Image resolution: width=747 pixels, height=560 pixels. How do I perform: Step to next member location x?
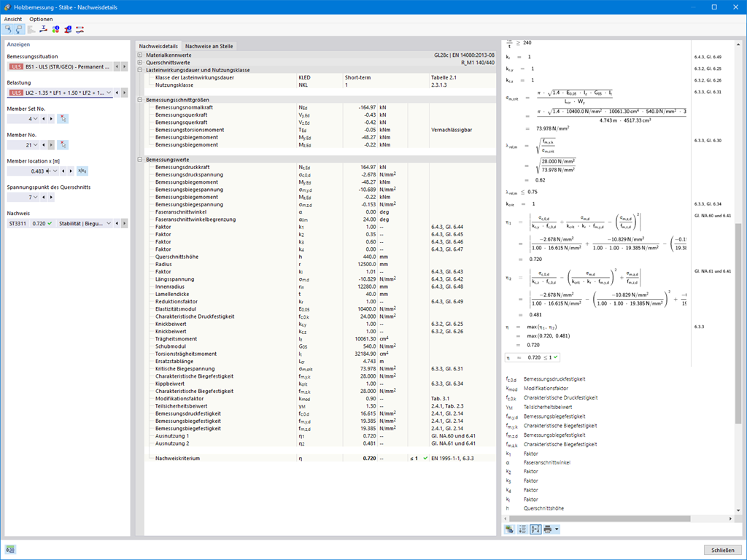tap(71, 171)
